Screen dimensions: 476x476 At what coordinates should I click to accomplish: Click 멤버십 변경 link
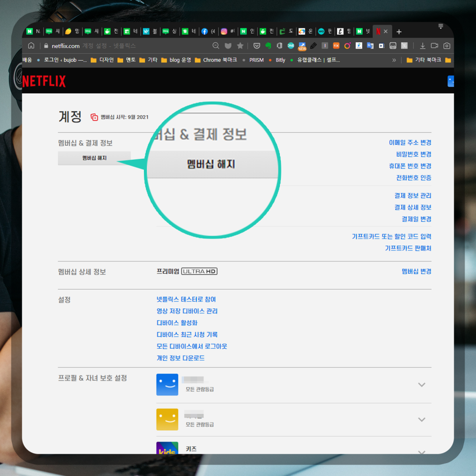click(416, 271)
